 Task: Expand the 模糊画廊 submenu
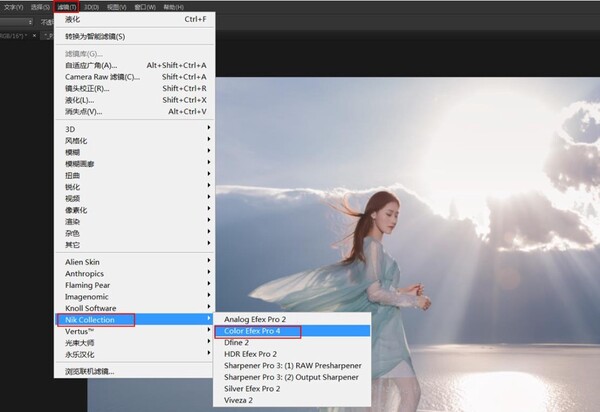(135, 164)
